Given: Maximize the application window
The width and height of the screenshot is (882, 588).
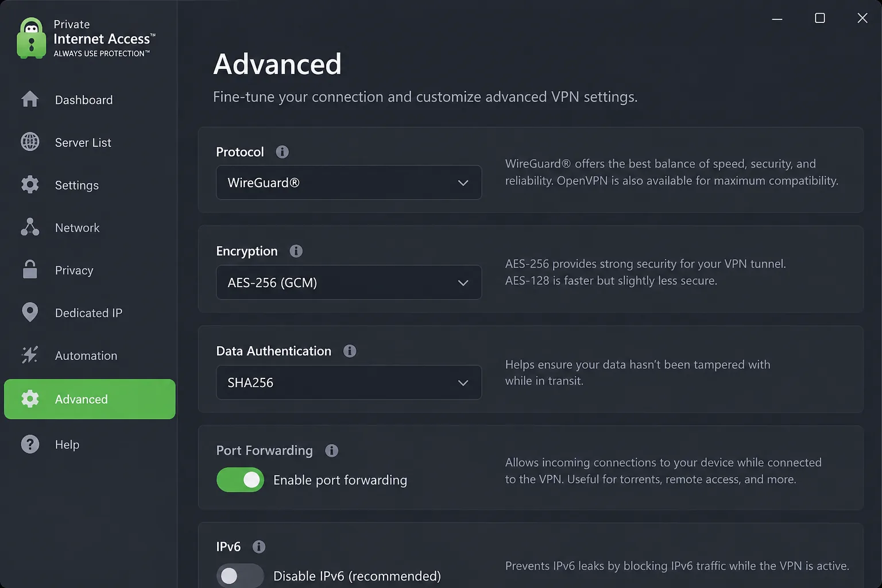Looking at the screenshot, I should coord(820,18).
